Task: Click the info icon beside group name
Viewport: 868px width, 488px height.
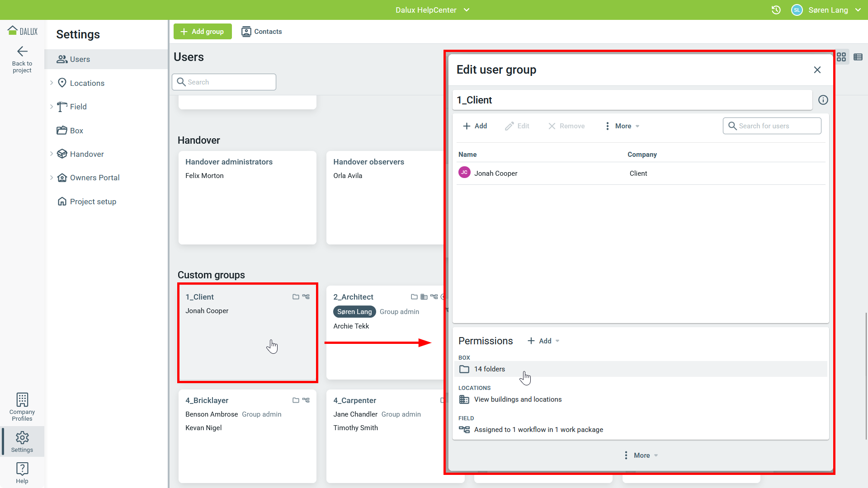Action: pyautogui.click(x=823, y=100)
